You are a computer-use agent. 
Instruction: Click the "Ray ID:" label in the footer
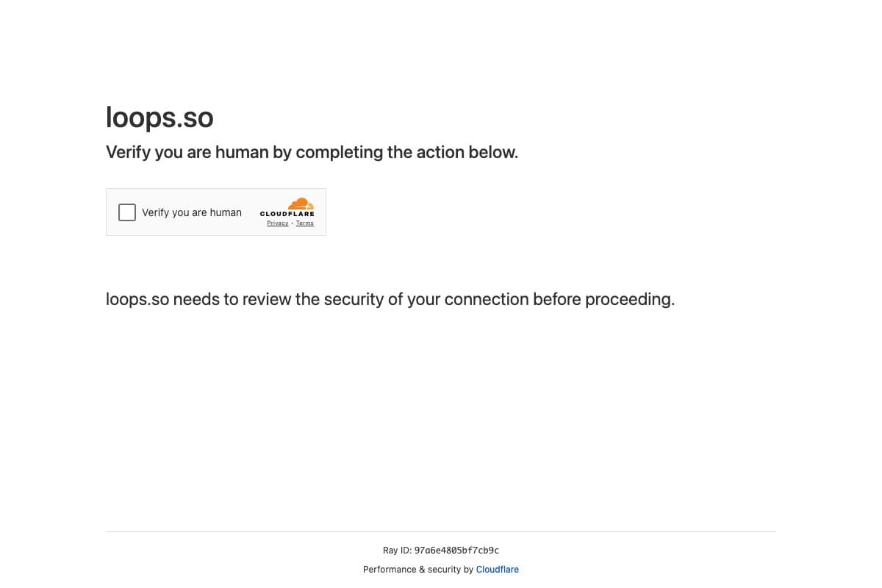coord(397,551)
